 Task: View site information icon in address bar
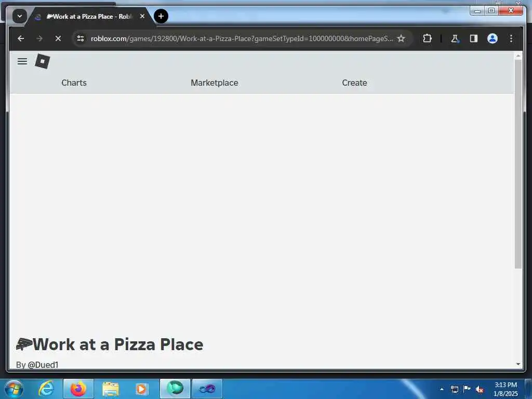(x=81, y=38)
